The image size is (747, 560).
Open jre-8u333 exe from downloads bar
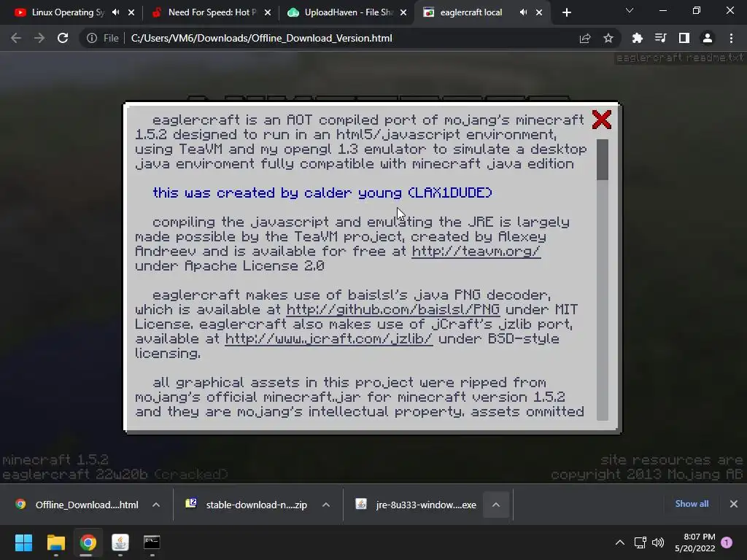pyautogui.click(x=417, y=505)
